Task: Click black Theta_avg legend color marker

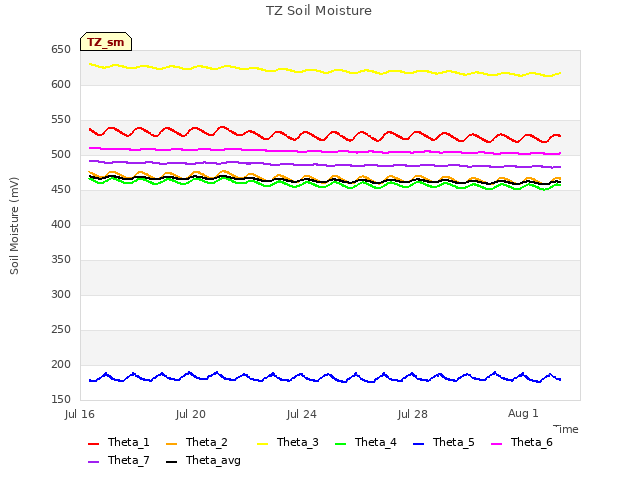Action: click(171, 462)
